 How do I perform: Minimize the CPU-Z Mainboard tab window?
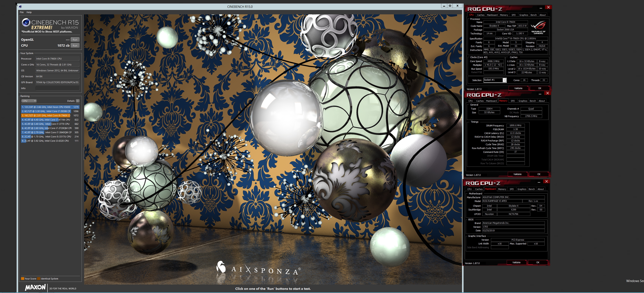pos(539,182)
